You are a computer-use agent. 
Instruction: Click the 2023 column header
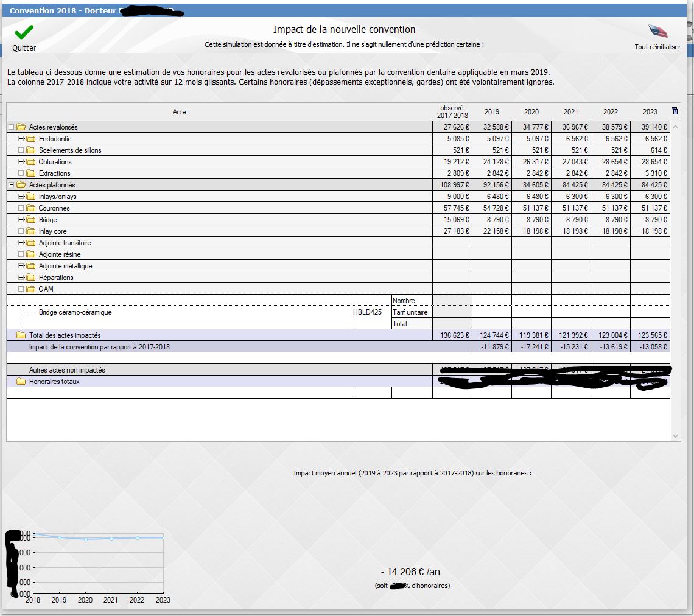(650, 112)
